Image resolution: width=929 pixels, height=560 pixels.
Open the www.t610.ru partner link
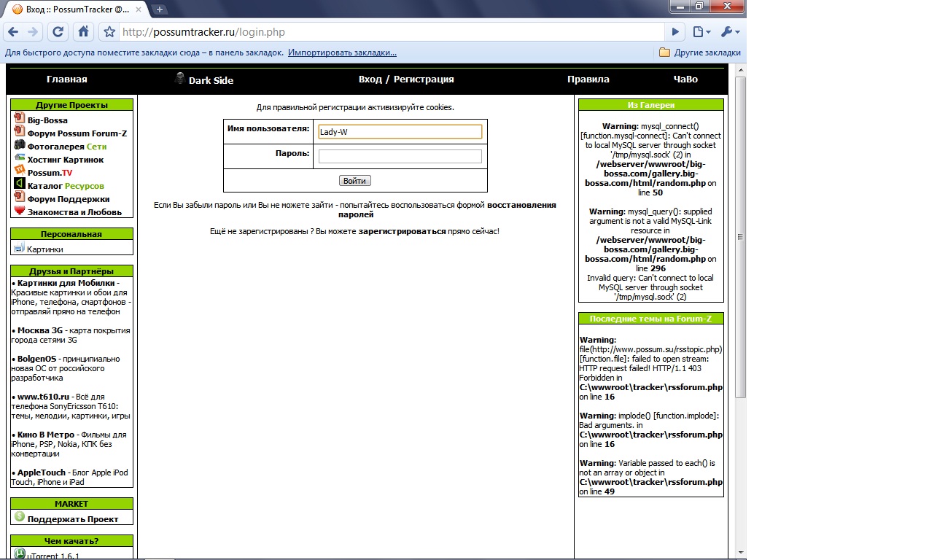pyautogui.click(x=43, y=397)
